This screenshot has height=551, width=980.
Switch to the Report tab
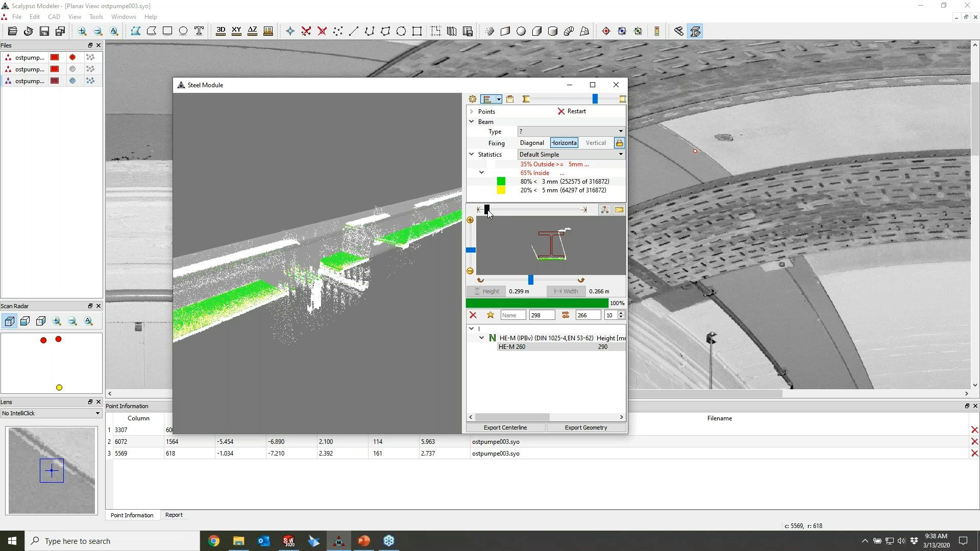click(174, 515)
